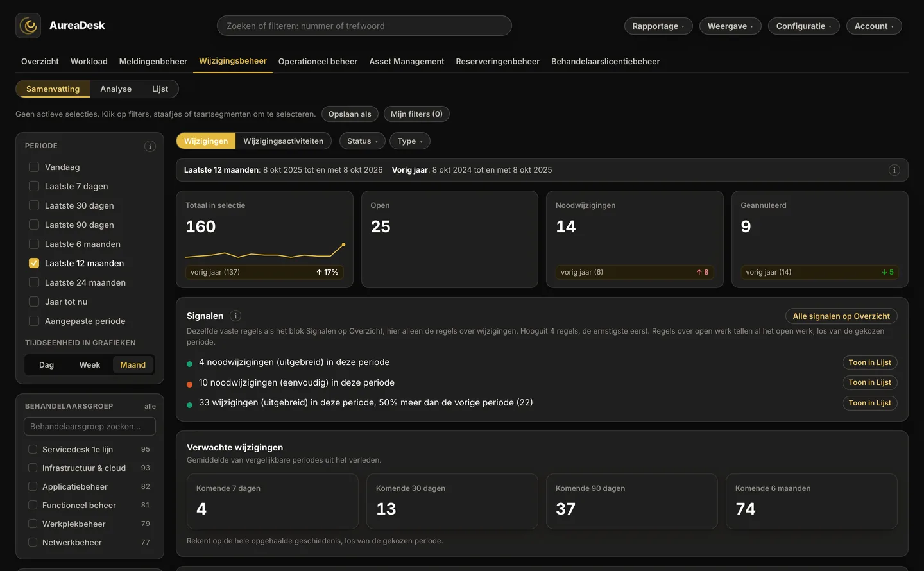The height and width of the screenshot is (571, 924).
Task: Click the Komende 30 dagen card
Action: (452, 501)
